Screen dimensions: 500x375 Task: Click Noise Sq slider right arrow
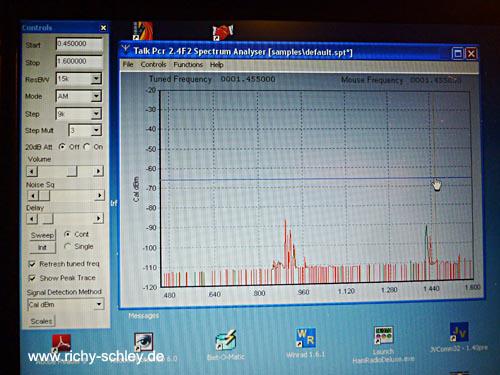[x=99, y=195]
